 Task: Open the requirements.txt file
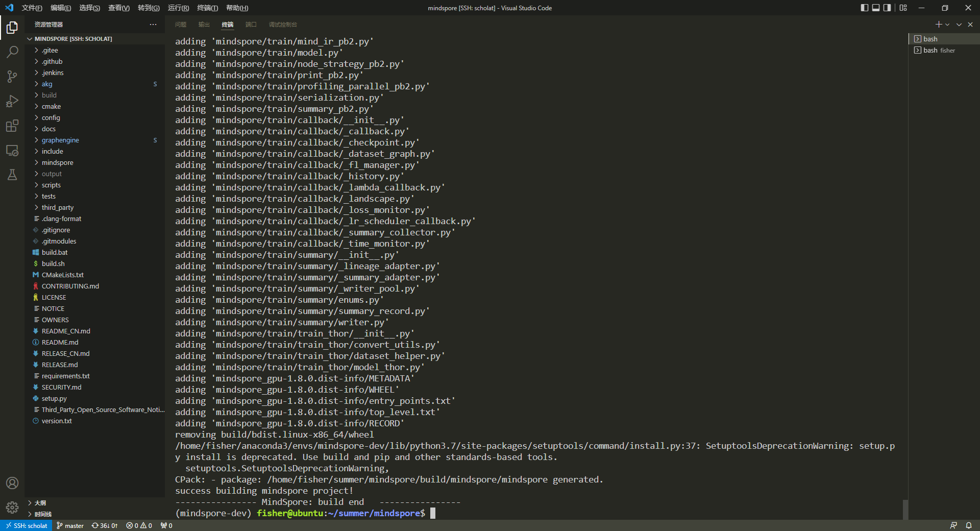tap(95, 376)
